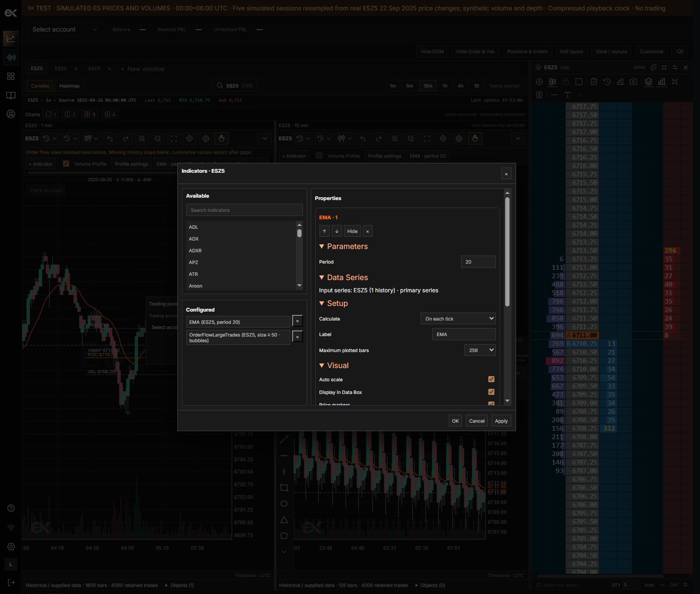Check Volume Profile on the 15 min chart
This screenshot has height=594, width=700.
click(x=319, y=156)
